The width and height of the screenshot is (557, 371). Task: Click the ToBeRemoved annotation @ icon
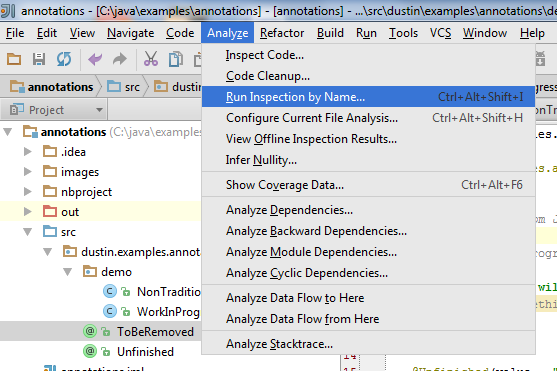[x=90, y=331]
